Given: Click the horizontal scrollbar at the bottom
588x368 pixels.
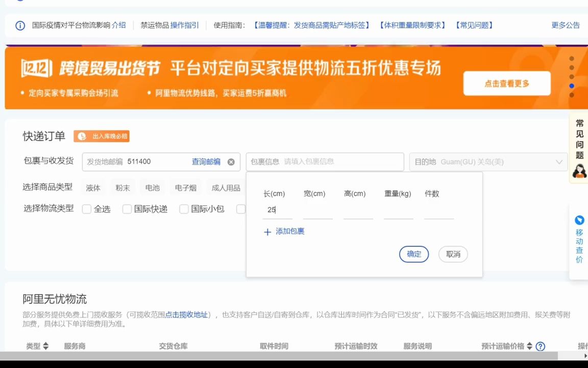Looking at the screenshot, I should click(x=279, y=356).
